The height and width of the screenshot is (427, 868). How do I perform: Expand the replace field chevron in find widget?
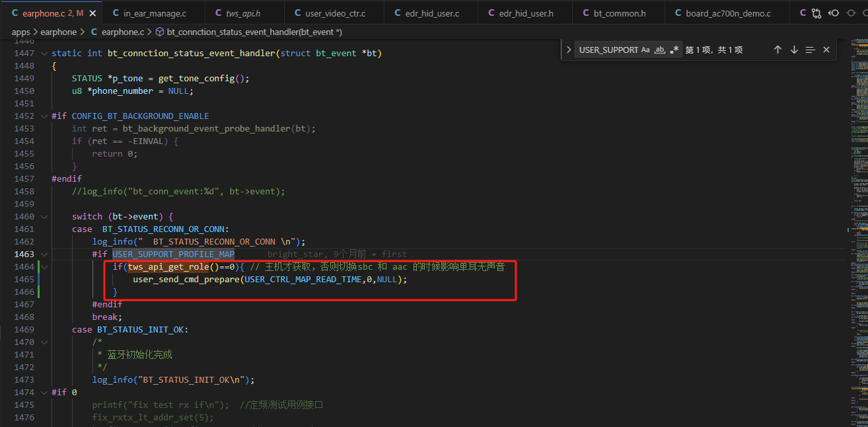[569, 50]
